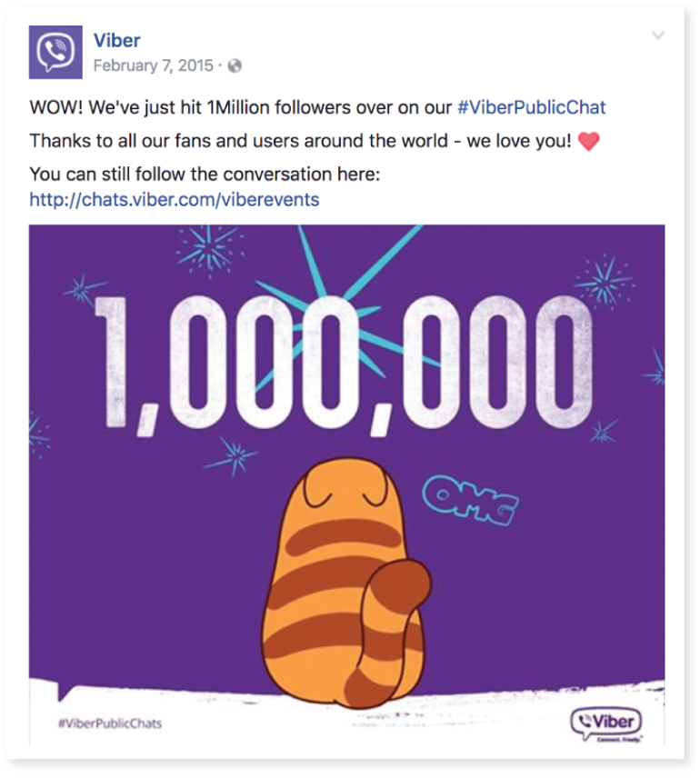Click "You can still follow the conversation" text

204,174
